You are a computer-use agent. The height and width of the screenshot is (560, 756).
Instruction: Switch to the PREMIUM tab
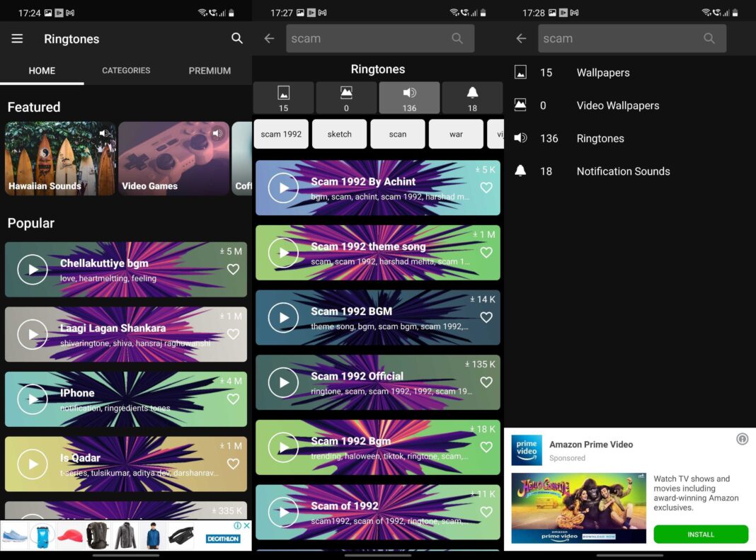point(210,71)
